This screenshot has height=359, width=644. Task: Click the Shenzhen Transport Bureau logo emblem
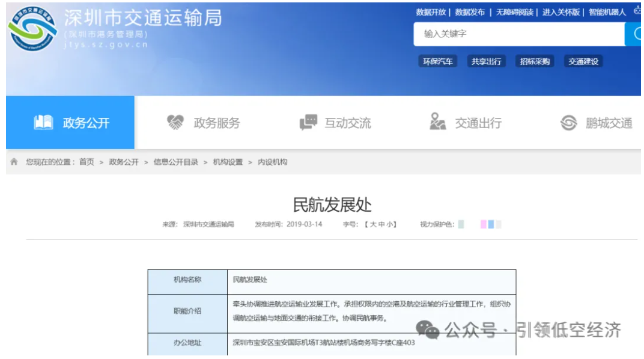(x=32, y=29)
